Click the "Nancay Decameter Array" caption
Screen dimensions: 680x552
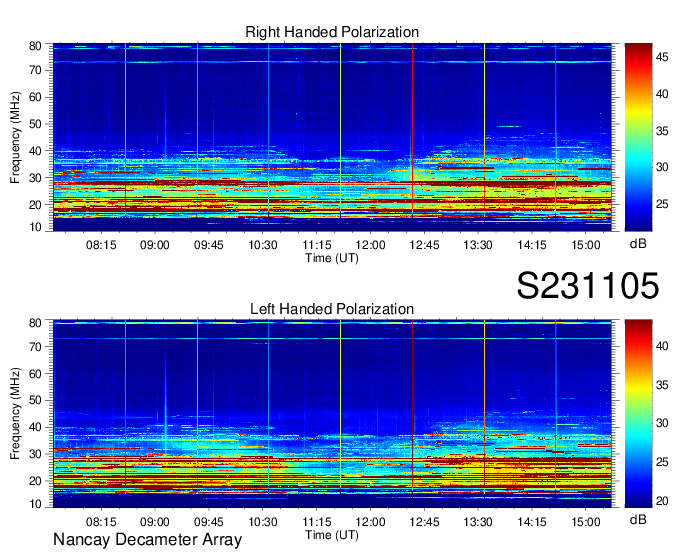click(x=147, y=540)
